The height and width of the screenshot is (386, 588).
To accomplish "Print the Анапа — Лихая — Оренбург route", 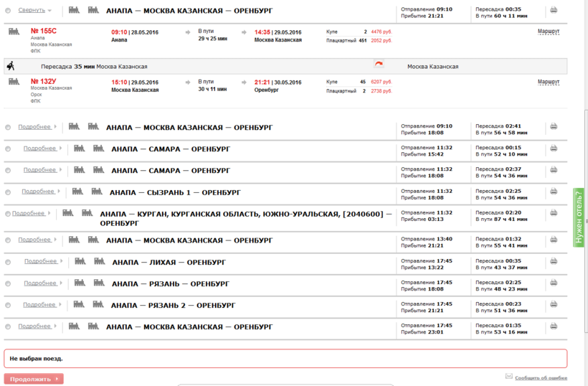I will (x=553, y=262).
